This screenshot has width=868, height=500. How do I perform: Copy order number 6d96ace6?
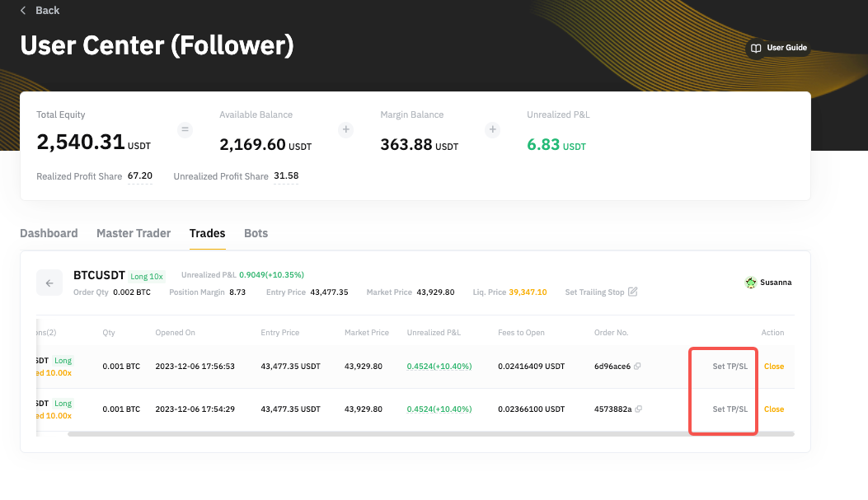638,367
